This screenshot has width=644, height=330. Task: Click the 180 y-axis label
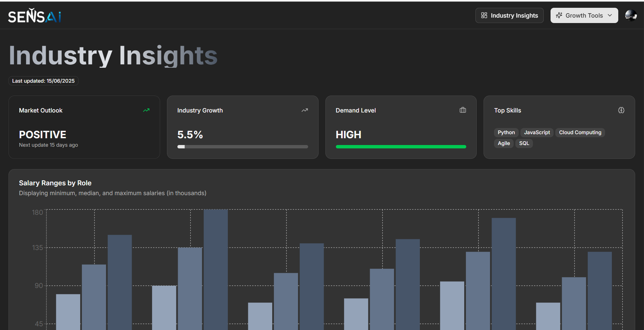(38, 212)
